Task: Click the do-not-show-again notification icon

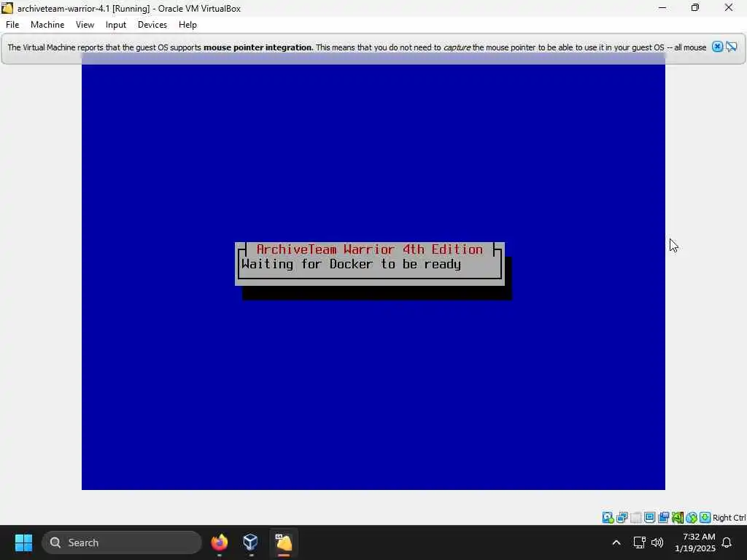Action: coord(731,47)
